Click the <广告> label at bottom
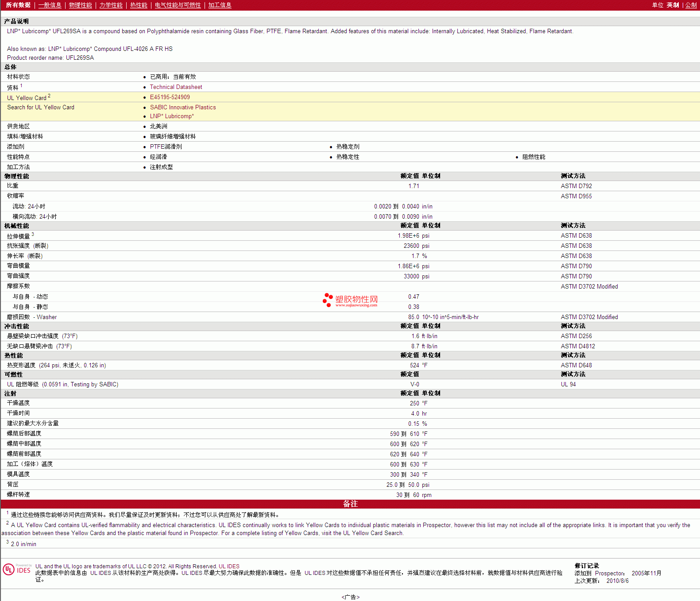 350,597
